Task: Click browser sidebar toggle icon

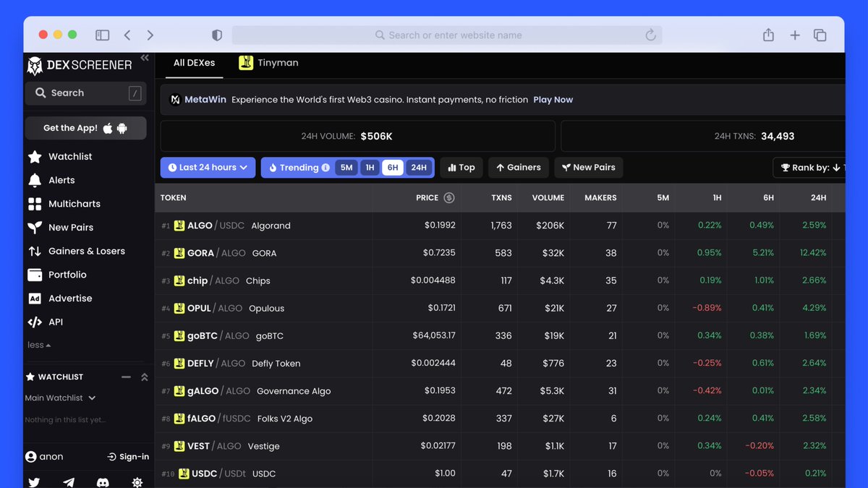Action: pos(103,35)
